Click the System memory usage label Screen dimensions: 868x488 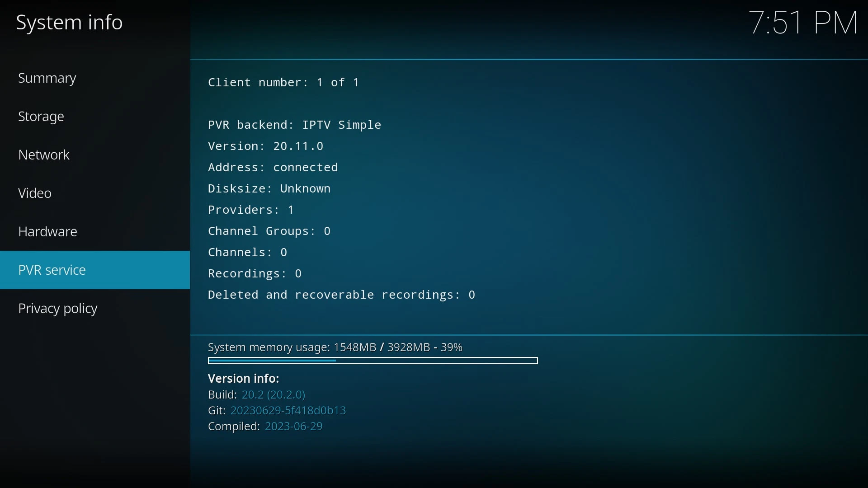point(335,347)
